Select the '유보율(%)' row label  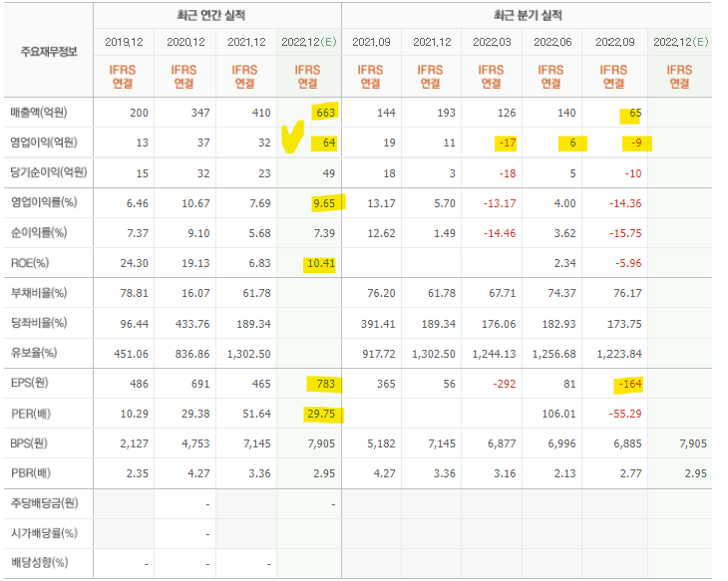[34, 353]
